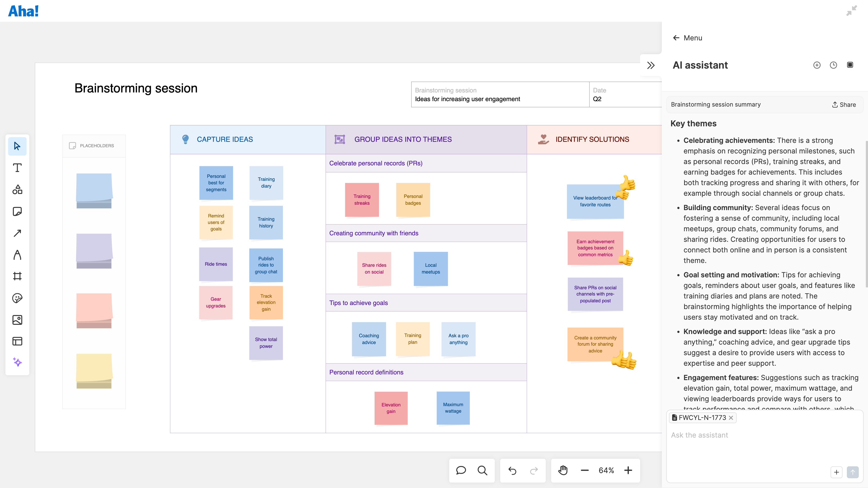868x488 pixels.
Task: Start a new AI assistant chat
Action: [817, 65]
